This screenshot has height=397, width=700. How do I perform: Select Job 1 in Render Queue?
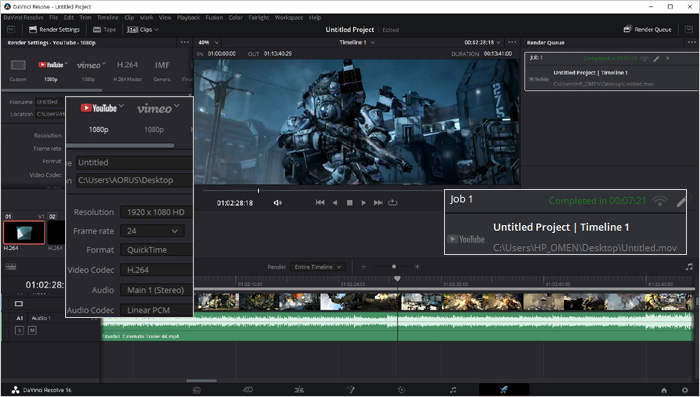[x=611, y=71]
